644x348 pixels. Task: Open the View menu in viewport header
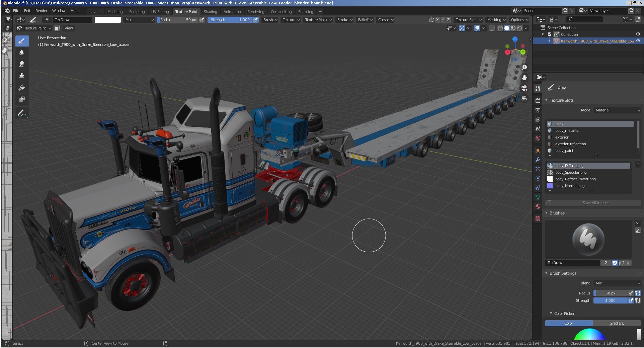click(x=69, y=28)
